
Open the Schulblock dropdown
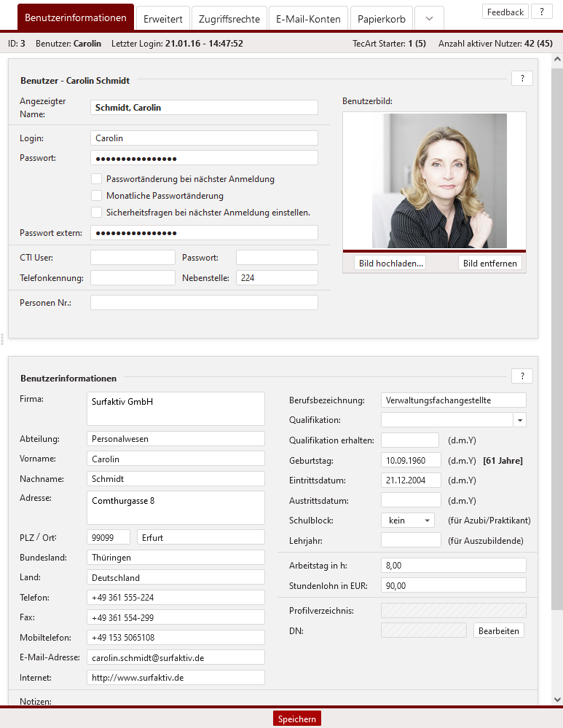[x=407, y=521]
